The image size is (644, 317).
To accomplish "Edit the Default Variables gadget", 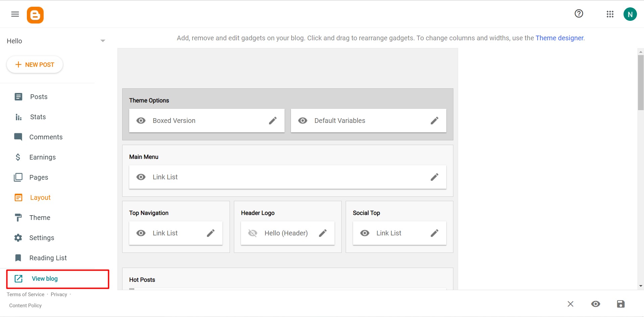I will click(x=435, y=121).
